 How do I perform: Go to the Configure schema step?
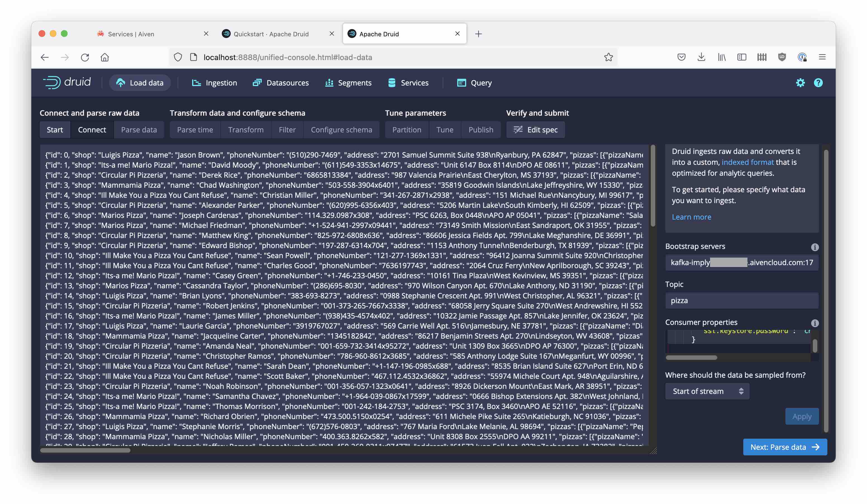(x=341, y=130)
